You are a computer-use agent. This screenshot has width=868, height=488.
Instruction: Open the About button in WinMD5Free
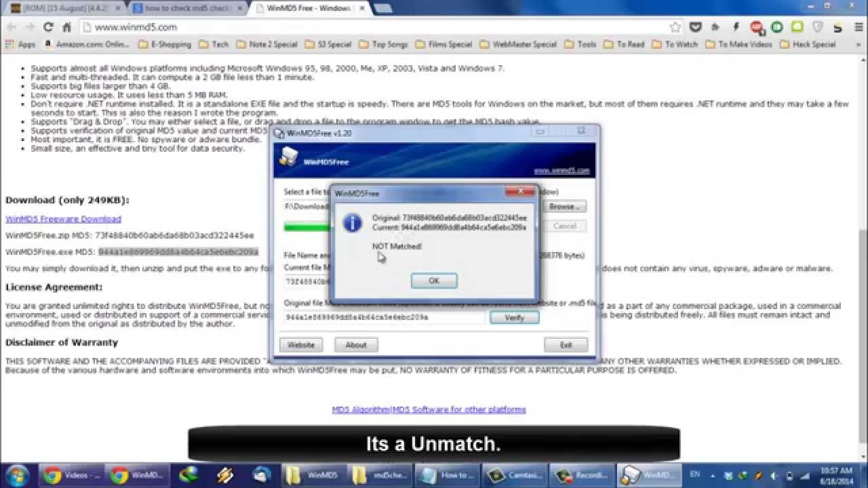click(356, 345)
